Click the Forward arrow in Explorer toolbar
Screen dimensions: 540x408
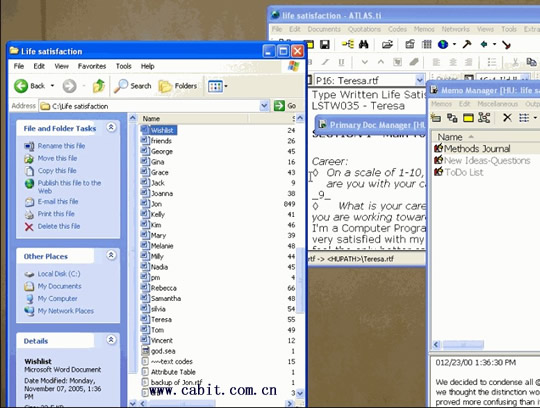coord(69,86)
